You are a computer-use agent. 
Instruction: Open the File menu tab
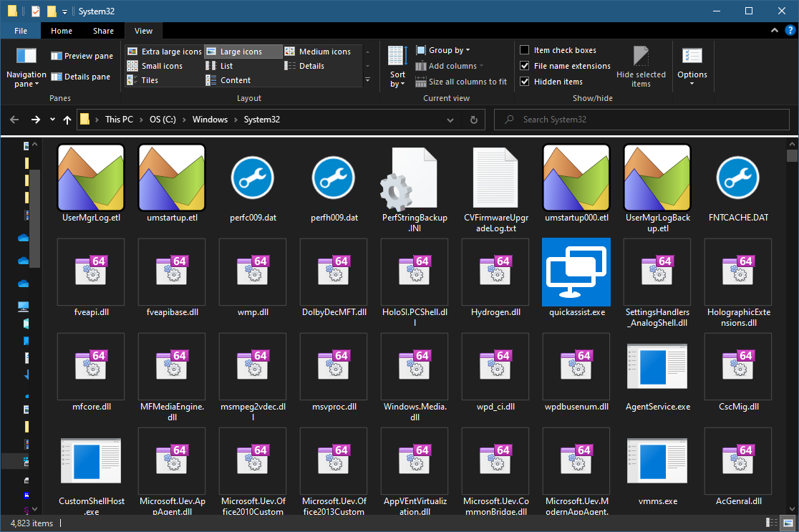[21, 31]
